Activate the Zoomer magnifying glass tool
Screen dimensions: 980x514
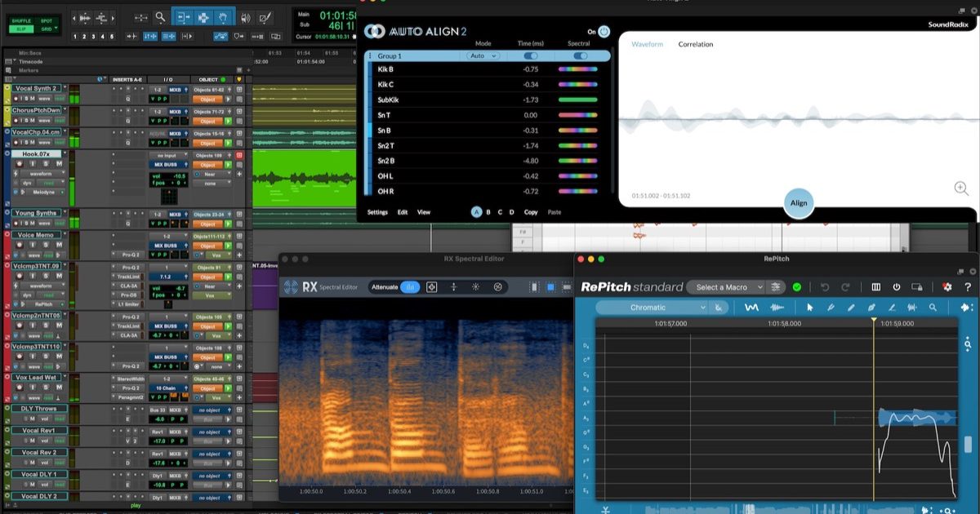(x=161, y=18)
